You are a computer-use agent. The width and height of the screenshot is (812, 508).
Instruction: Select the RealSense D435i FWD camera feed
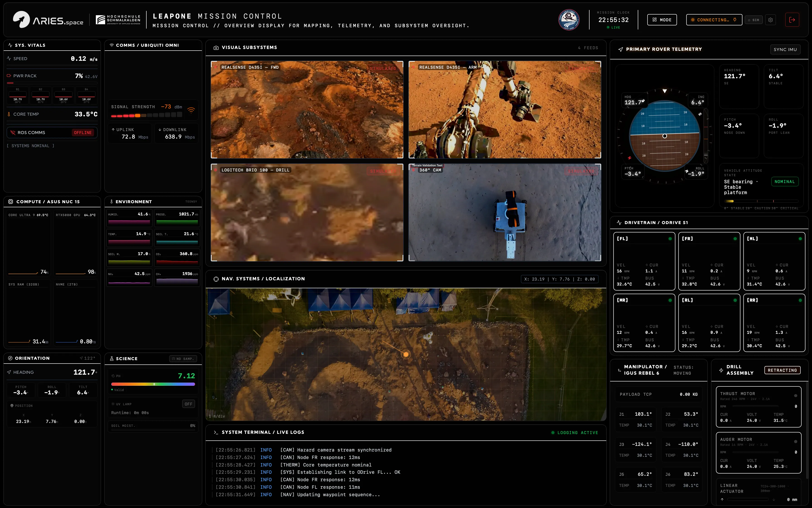pyautogui.click(x=307, y=110)
